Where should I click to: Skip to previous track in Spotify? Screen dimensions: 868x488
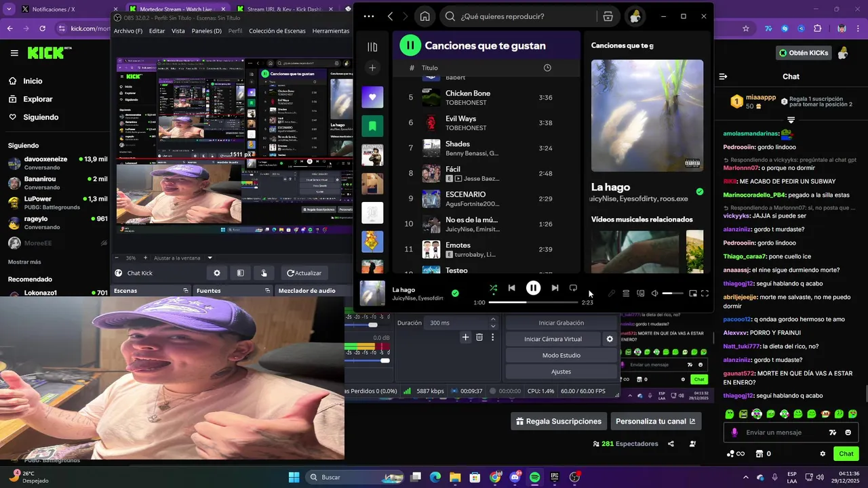click(512, 288)
